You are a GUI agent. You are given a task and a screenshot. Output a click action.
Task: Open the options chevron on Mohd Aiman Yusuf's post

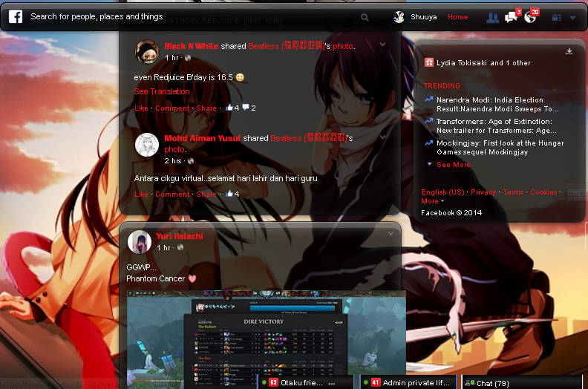click(x=382, y=137)
